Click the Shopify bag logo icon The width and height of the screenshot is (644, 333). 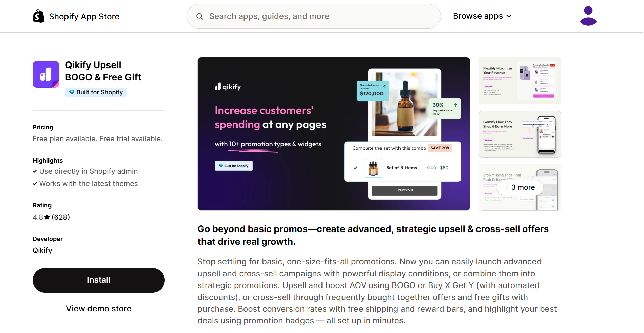click(38, 16)
